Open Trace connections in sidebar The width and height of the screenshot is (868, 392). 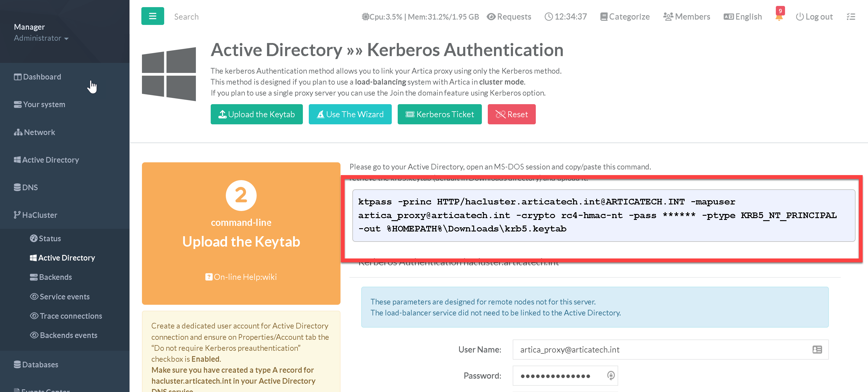(71, 316)
